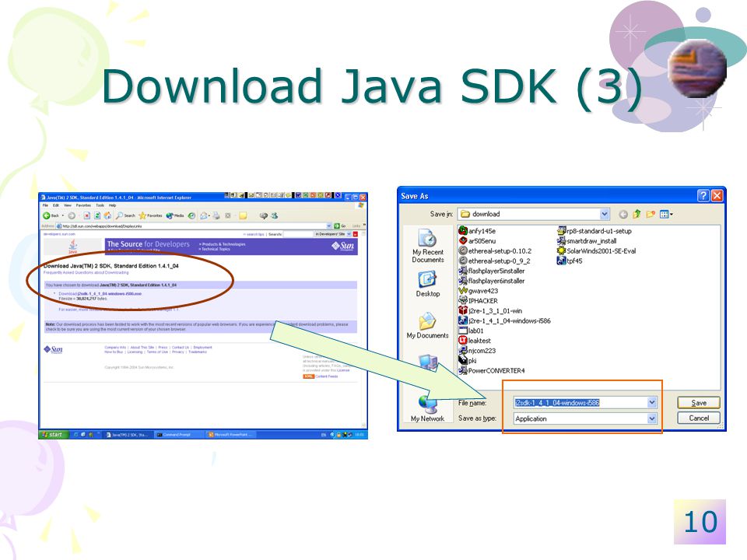Image resolution: width=747 pixels, height=560 pixels.
Task: Go up one folder level in Save As
Action: click(x=637, y=215)
